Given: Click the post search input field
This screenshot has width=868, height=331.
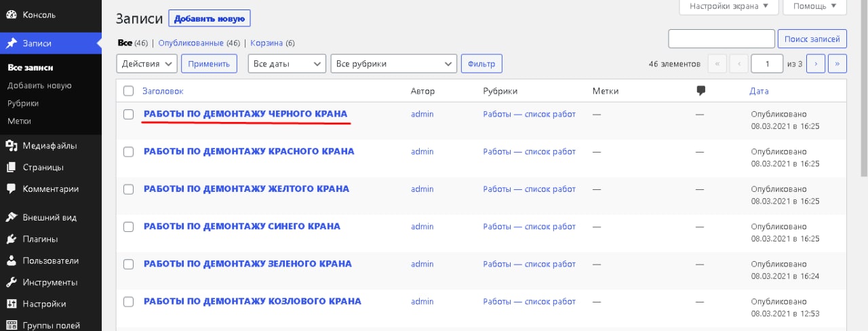Looking at the screenshot, I should 721,39.
